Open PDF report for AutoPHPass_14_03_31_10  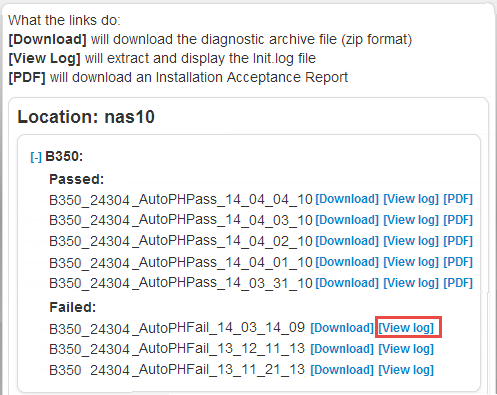click(458, 283)
